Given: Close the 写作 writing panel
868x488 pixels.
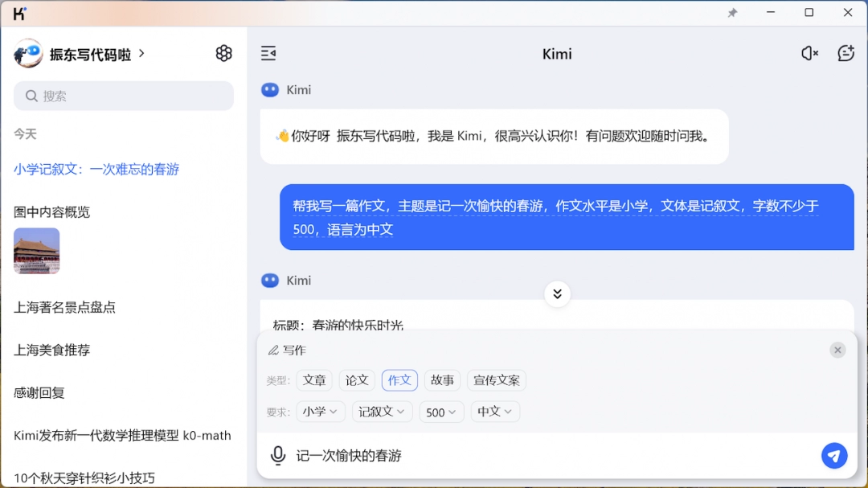Looking at the screenshot, I should (837, 350).
